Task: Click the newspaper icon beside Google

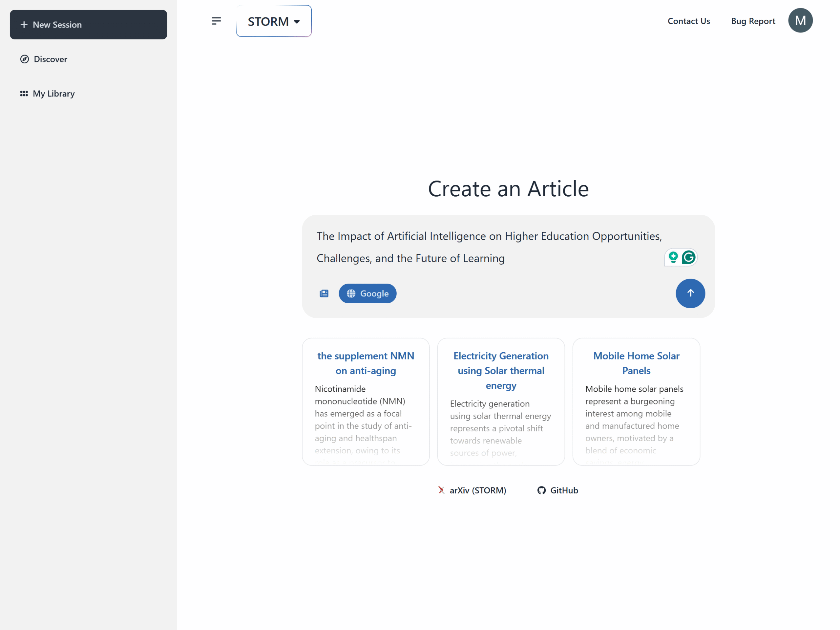Action: pos(324,293)
